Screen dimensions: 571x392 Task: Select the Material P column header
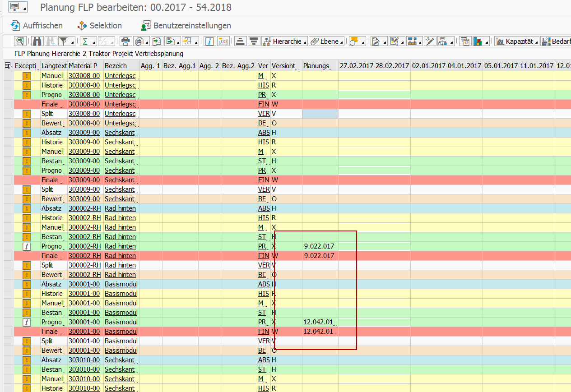(x=85, y=66)
